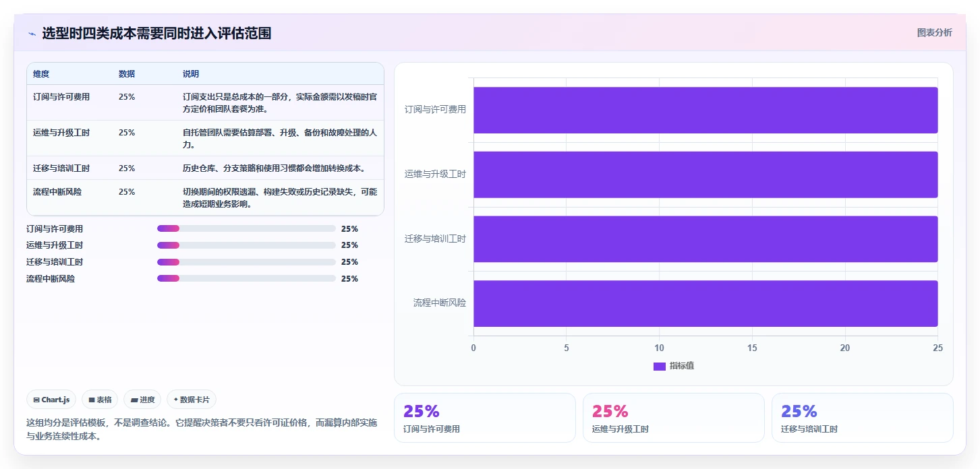
Task: Click the page title 选型时四类成本需要同时进入评估范围
Action: pyautogui.click(x=156, y=34)
